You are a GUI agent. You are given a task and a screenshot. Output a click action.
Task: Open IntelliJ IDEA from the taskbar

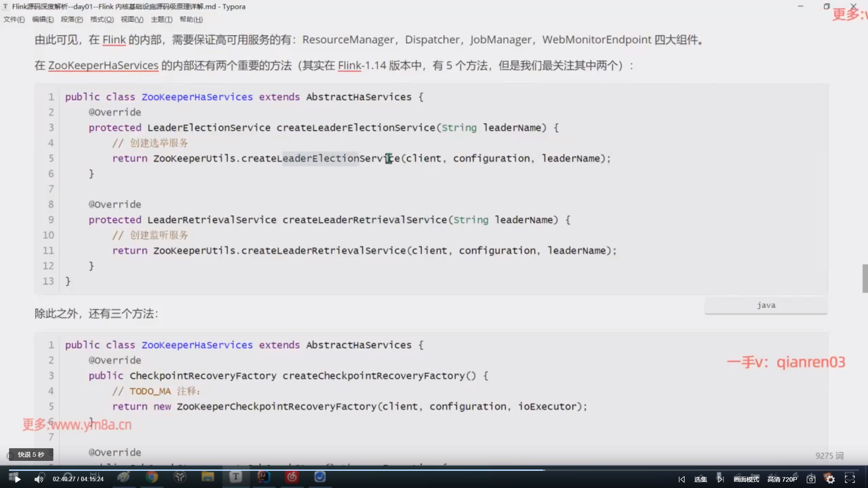(x=264, y=477)
